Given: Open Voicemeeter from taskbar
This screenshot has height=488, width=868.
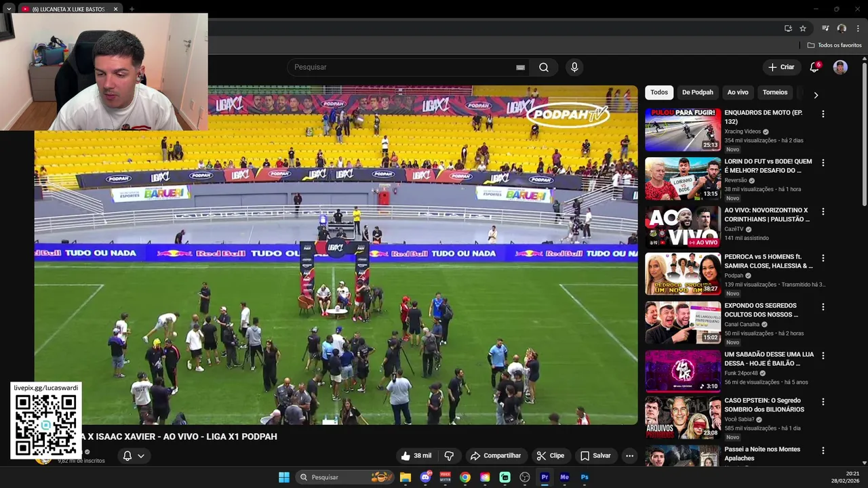Looking at the screenshot, I should 446,477.
